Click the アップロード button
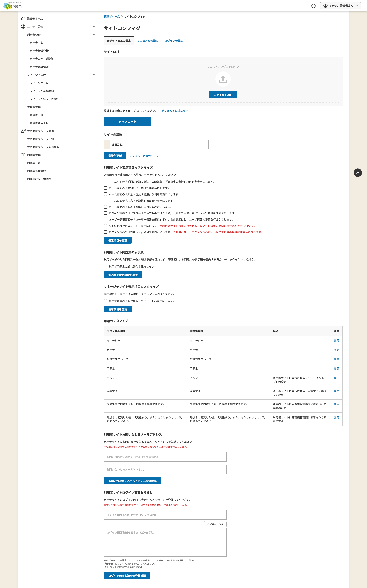 coord(127,121)
